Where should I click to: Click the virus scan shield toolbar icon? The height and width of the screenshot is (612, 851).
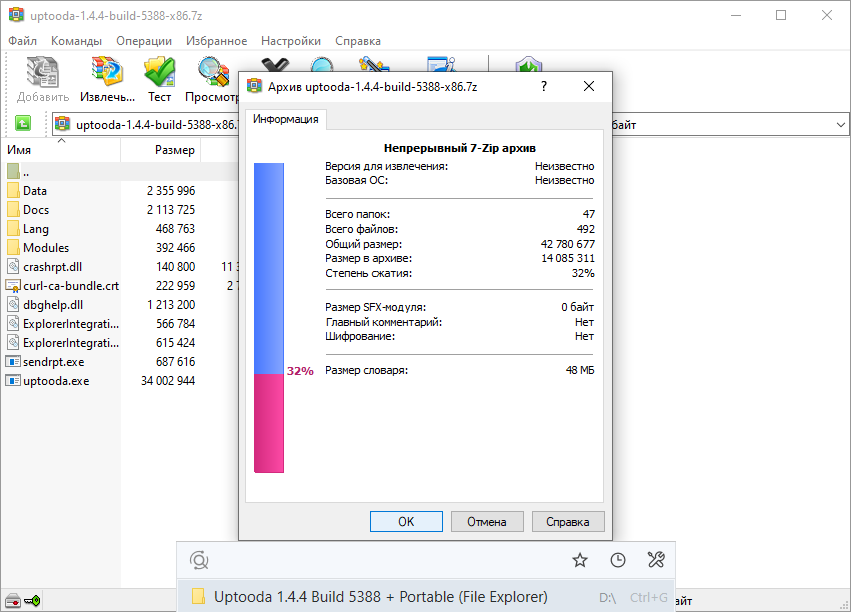click(528, 64)
